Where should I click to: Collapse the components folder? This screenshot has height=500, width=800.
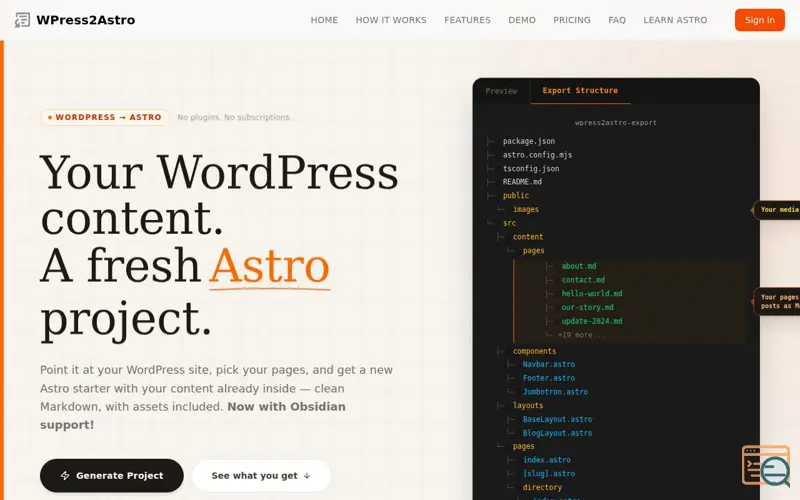click(x=534, y=351)
